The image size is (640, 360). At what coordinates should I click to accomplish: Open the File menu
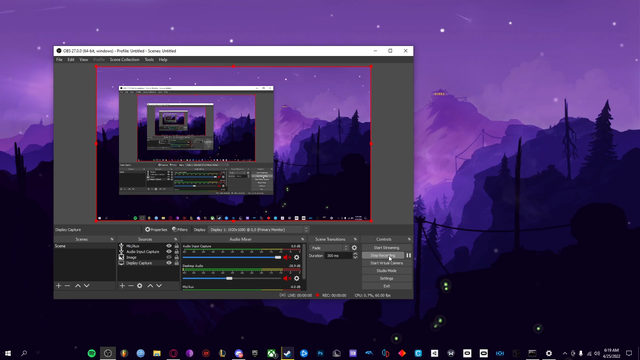(x=59, y=60)
